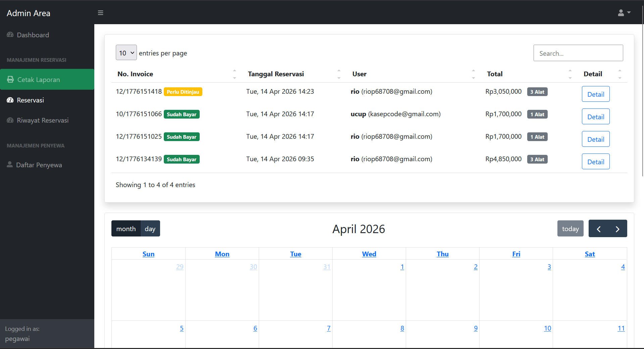
Task: Open Dashboard from the sidebar
Action: tap(47, 35)
